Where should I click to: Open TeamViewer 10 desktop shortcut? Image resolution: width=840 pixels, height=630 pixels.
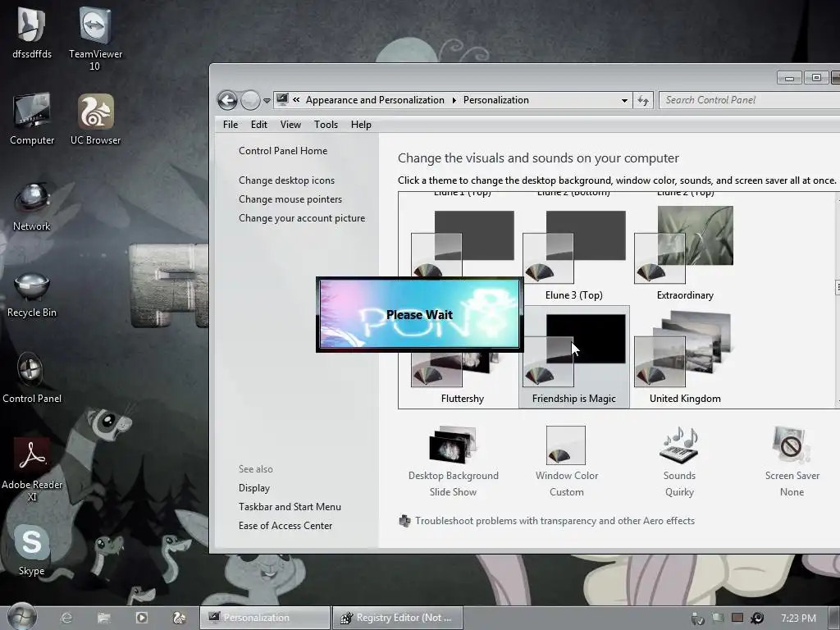tap(95, 38)
